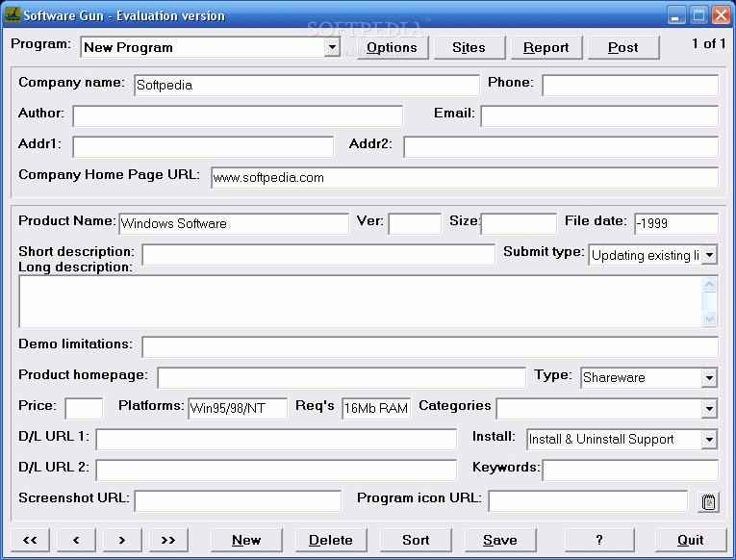The width and height of the screenshot is (736, 560).
Task: Click the clipboard icon beside Program icon URL
Action: 708,502
